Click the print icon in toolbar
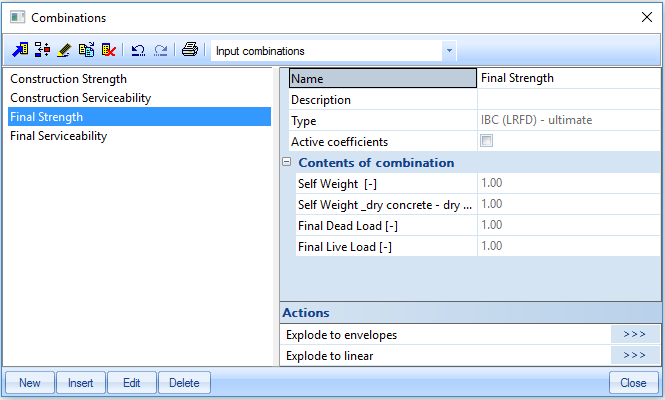The image size is (665, 400). point(190,50)
